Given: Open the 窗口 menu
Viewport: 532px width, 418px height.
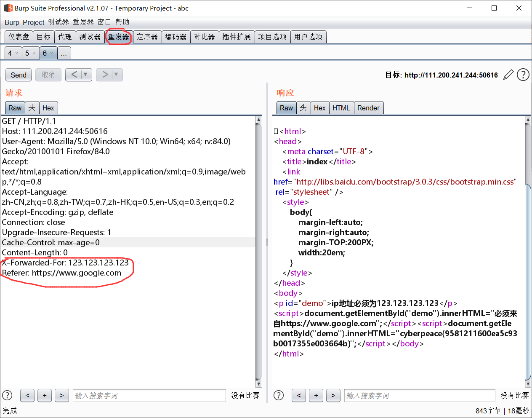Looking at the screenshot, I should pyautogui.click(x=104, y=22).
